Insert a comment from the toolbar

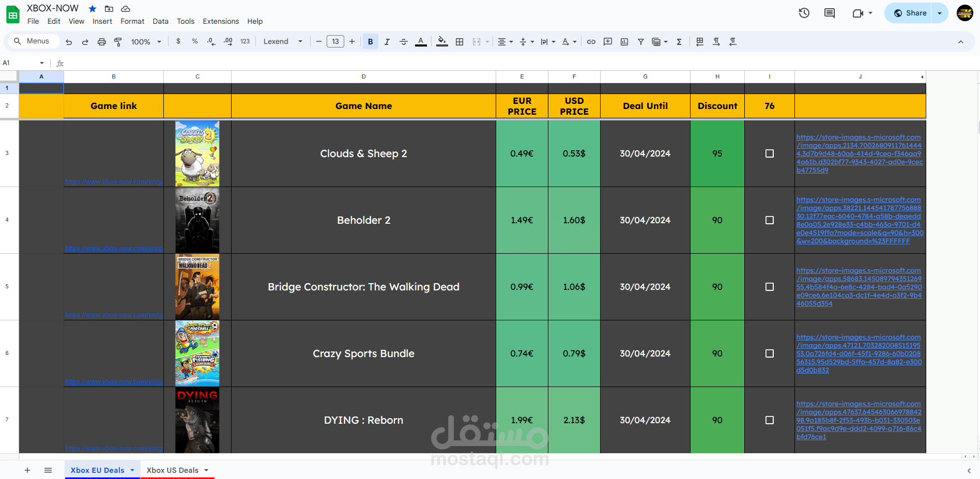(x=608, y=42)
